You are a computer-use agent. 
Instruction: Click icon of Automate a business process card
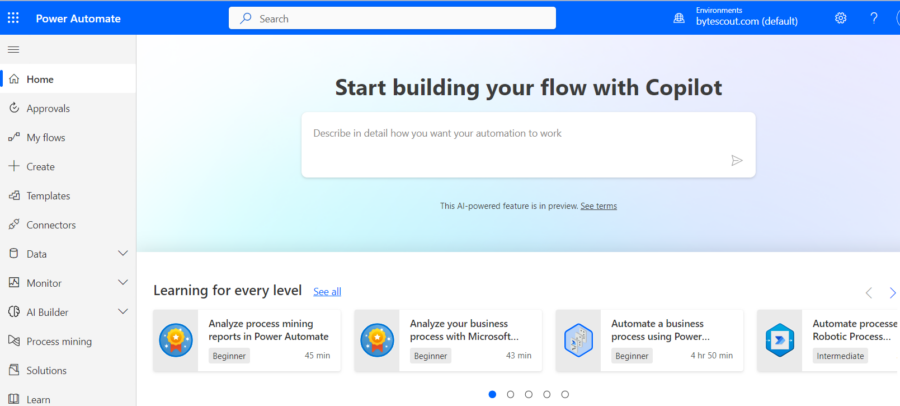pyautogui.click(x=578, y=341)
